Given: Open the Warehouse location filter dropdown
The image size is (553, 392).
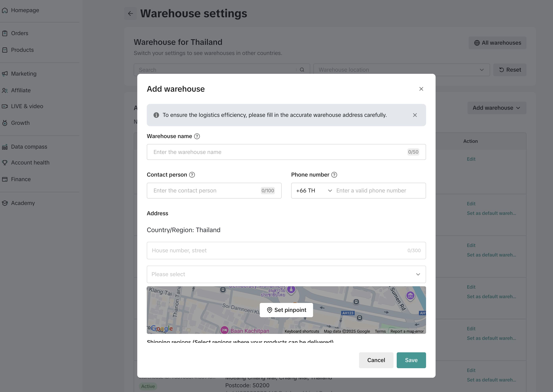Looking at the screenshot, I should [401, 70].
